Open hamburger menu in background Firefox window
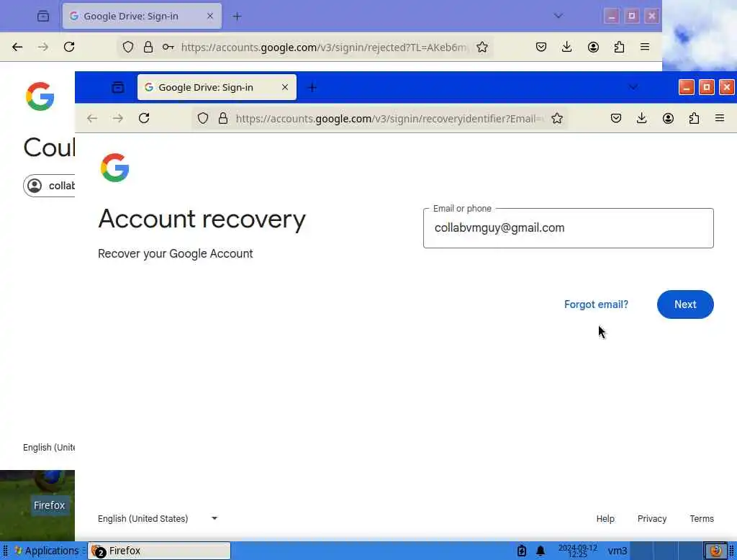This screenshot has height=560, width=737. [x=644, y=47]
